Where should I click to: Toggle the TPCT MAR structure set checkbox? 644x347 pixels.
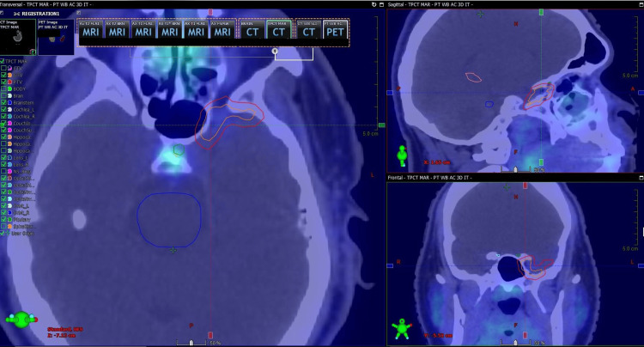tap(3, 61)
